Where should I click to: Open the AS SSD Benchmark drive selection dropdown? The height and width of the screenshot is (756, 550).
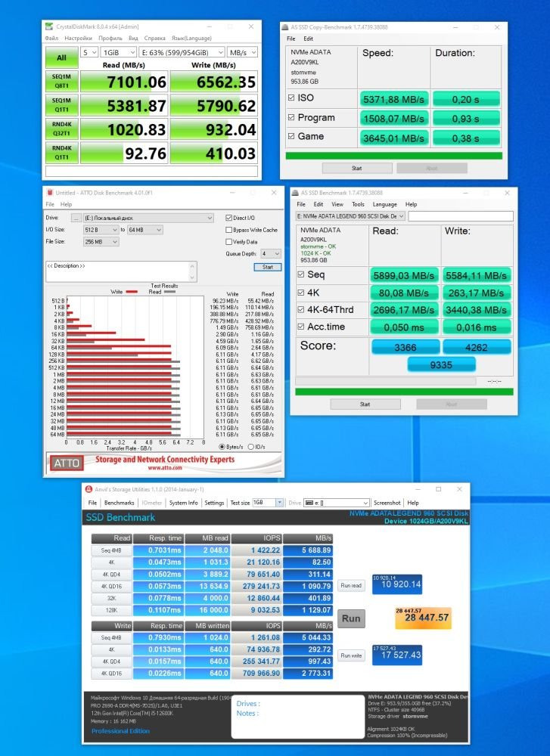(350, 216)
